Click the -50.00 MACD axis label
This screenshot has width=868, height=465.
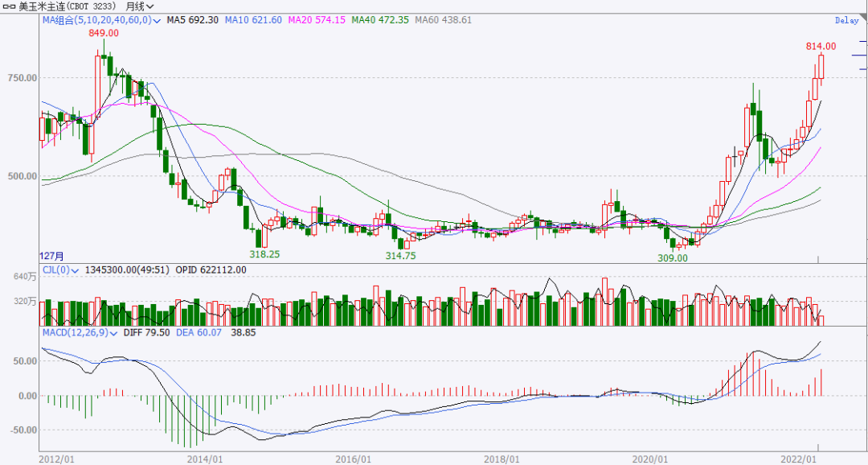pyautogui.click(x=23, y=430)
